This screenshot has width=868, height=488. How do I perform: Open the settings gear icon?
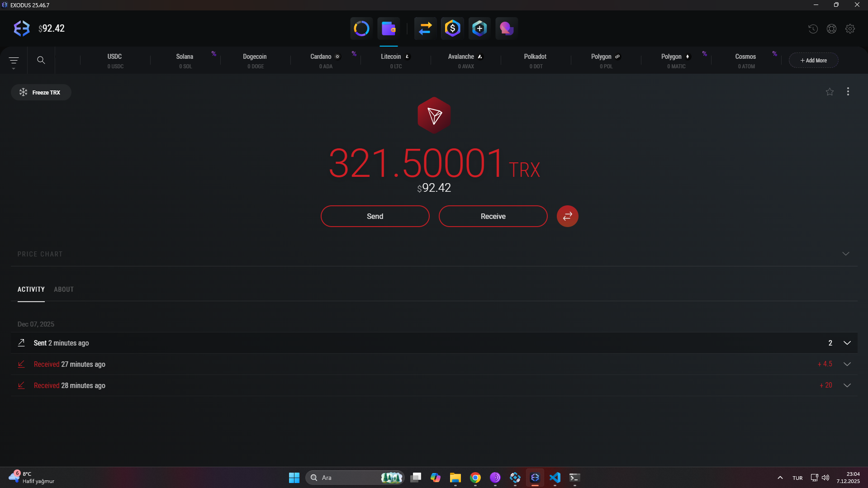[850, 29]
